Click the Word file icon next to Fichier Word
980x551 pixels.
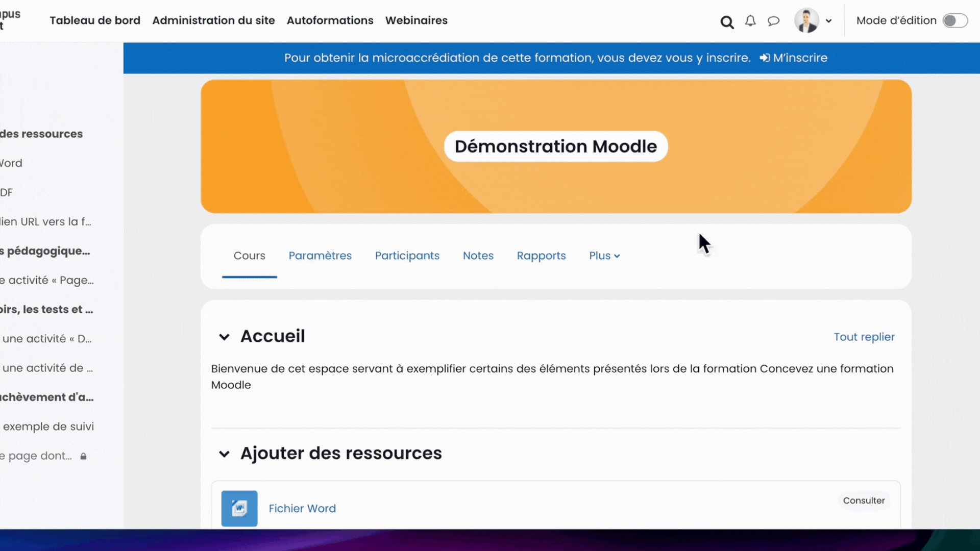click(x=239, y=508)
